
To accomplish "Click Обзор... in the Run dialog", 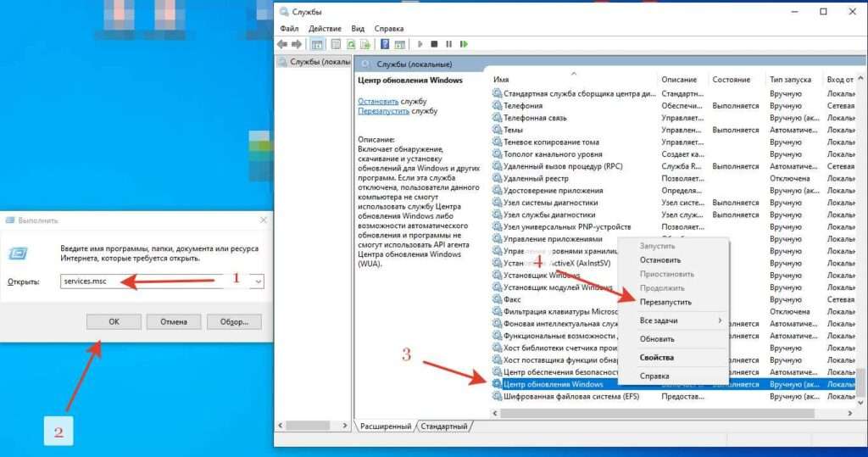I will coord(234,321).
